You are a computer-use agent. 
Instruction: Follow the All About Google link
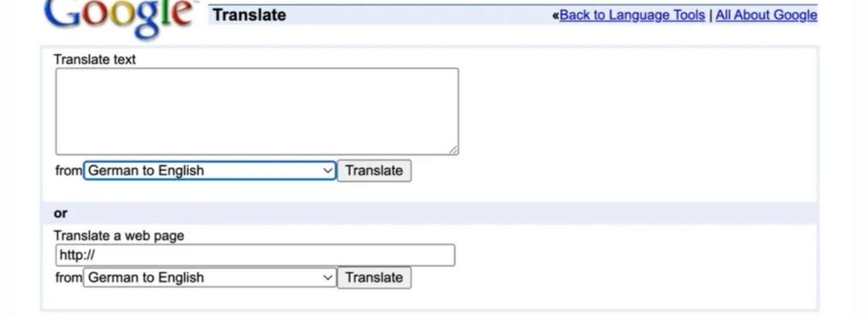(x=766, y=15)
